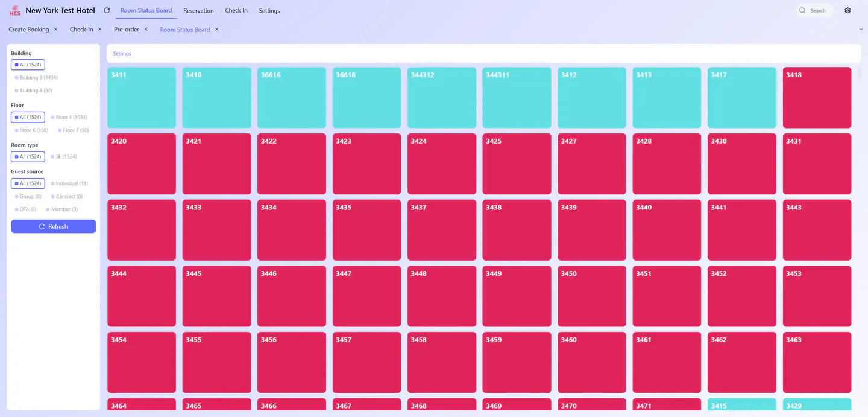Click the room grid vertical scrollbar

point(860,74)
